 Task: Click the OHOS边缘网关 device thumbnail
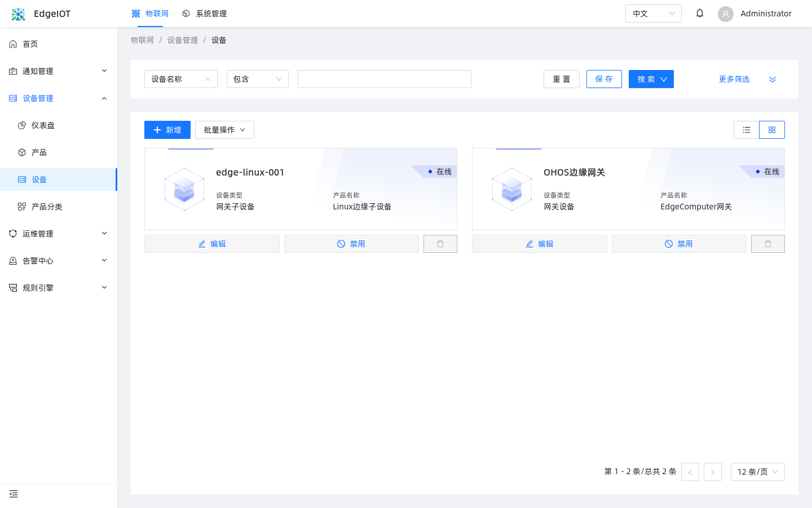coord(512,189)
